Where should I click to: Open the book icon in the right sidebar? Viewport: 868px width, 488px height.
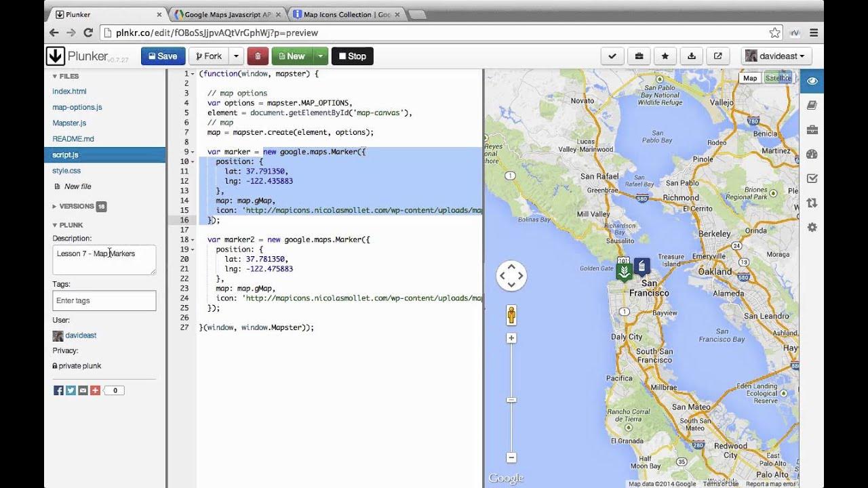pyautogui.click(x=812, y=106)
